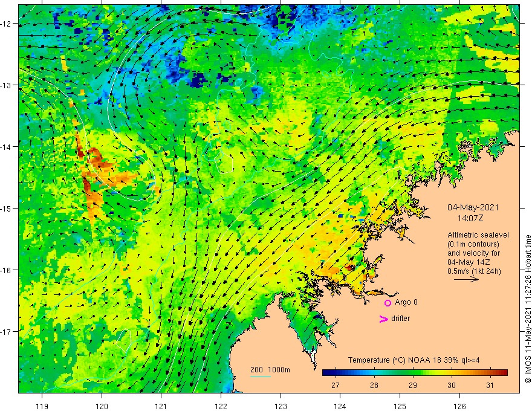Click the '0.5m/s (1kt 24h)' text
532x411 pixels.
[474, 271]
